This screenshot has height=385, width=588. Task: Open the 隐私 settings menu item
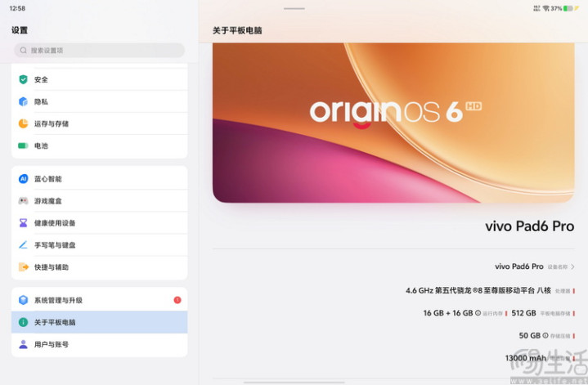click(x=100, y=101)
